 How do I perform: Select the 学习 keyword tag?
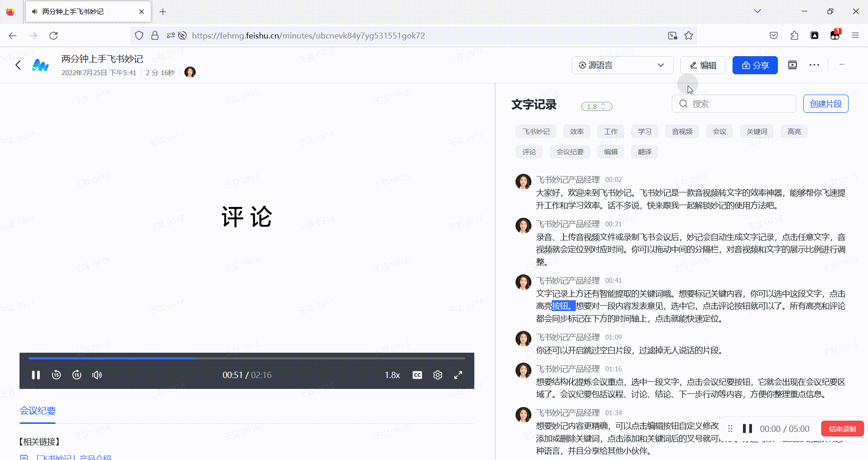645,132
